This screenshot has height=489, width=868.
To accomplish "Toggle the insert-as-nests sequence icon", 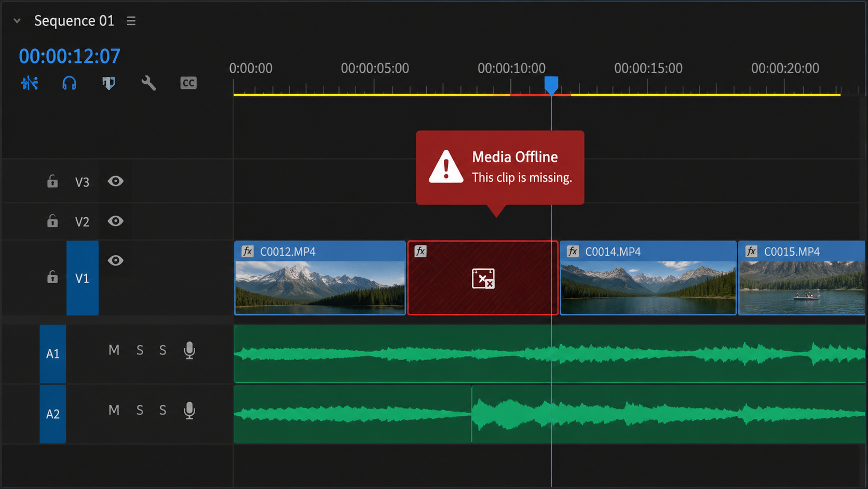I will (30, 83).
